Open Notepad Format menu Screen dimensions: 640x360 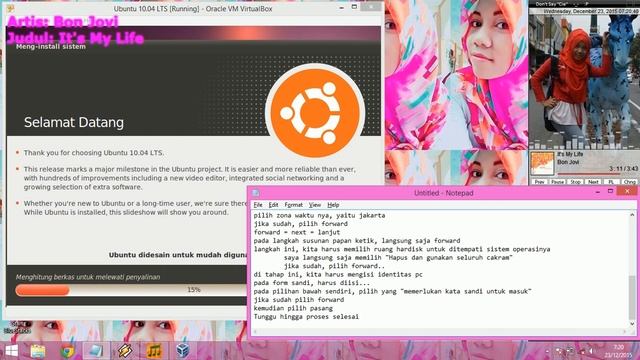[x=293, y=204]
